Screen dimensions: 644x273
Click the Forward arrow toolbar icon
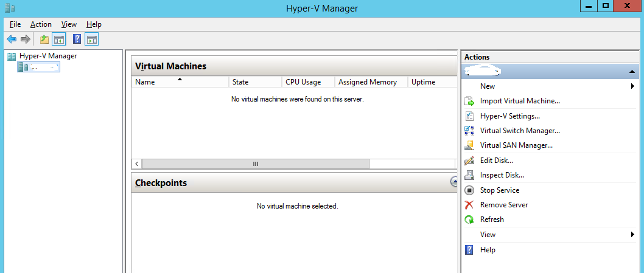click(26, 40)
